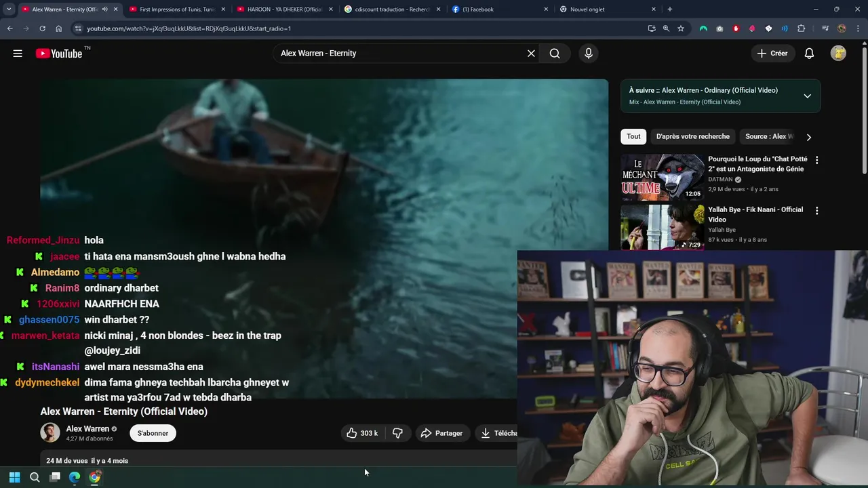Start voice search with the microphone

588,54
